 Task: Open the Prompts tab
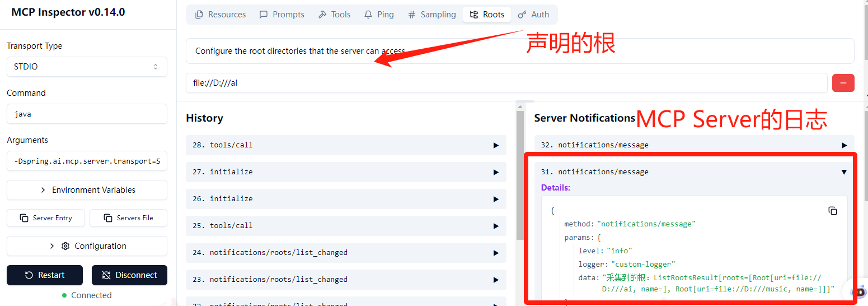point(282,15)
